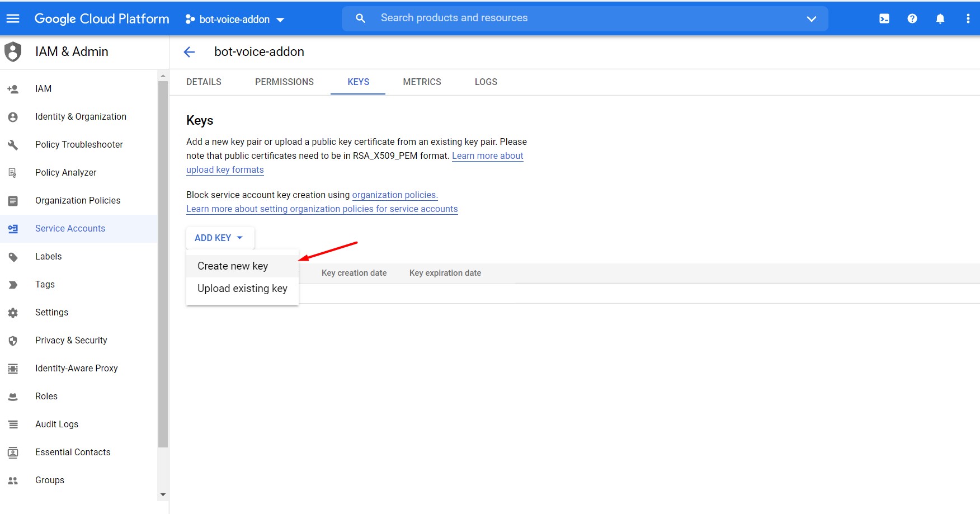Viewport: 980px width, 514px height.
Task: Select the KEYS tab
Action: (x=358, y=82)
